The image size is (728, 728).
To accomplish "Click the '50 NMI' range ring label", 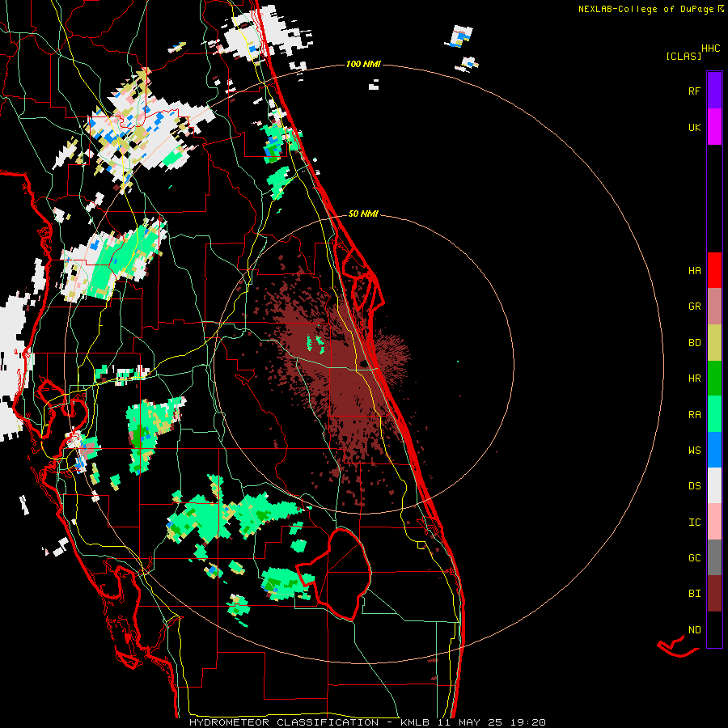I will 363,214.
